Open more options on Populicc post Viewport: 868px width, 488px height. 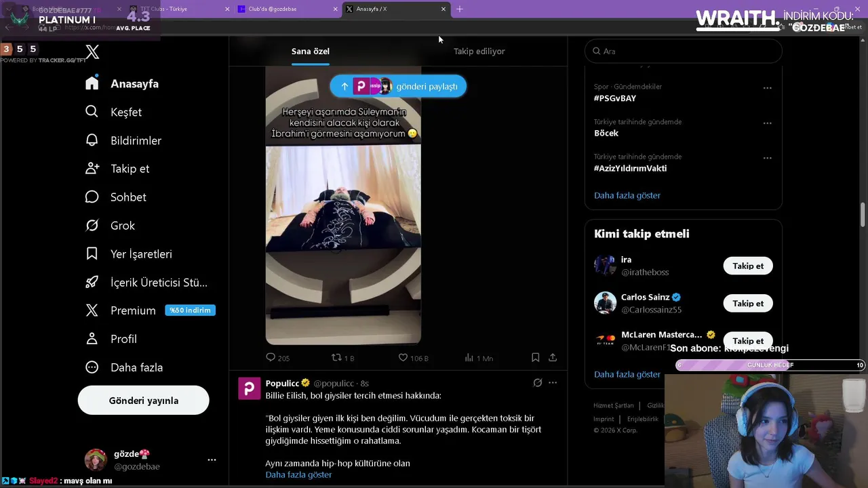[553, 383]
